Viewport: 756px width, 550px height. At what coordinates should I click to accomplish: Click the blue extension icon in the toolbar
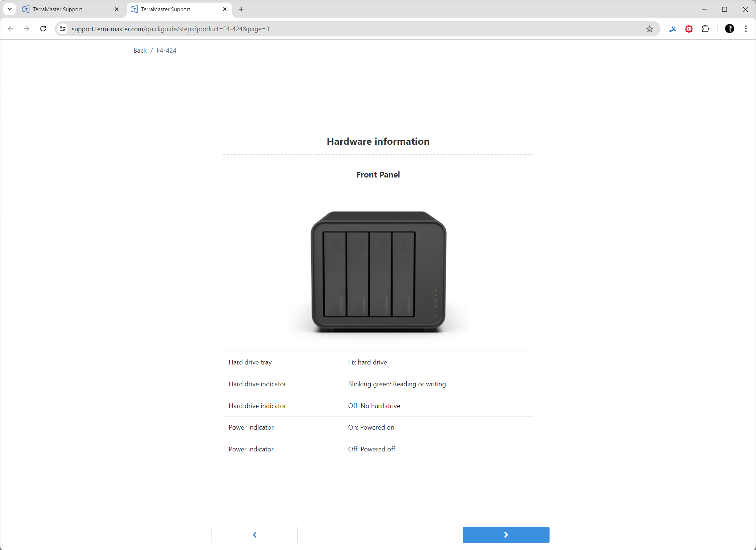[672, 29]
